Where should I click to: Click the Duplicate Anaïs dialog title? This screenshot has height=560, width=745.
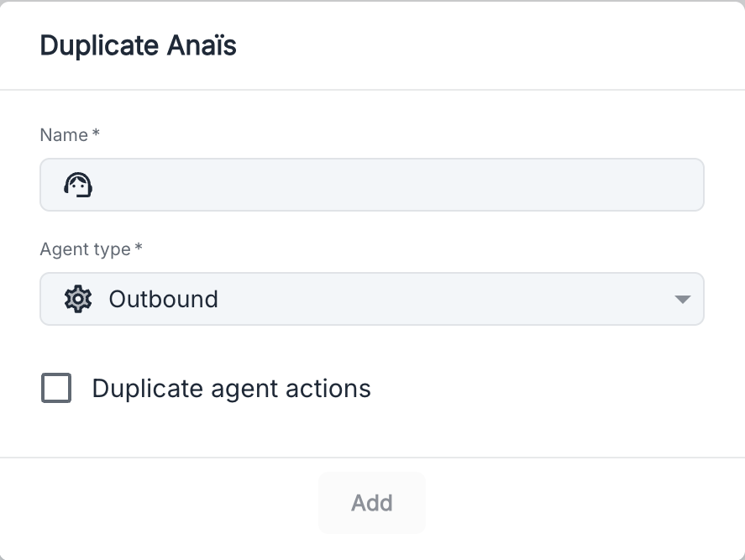pyautogui.click(x=138, y=45)
